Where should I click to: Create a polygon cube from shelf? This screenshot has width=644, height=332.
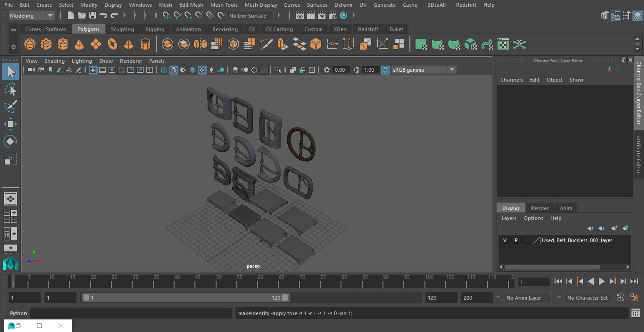[46, 44]
